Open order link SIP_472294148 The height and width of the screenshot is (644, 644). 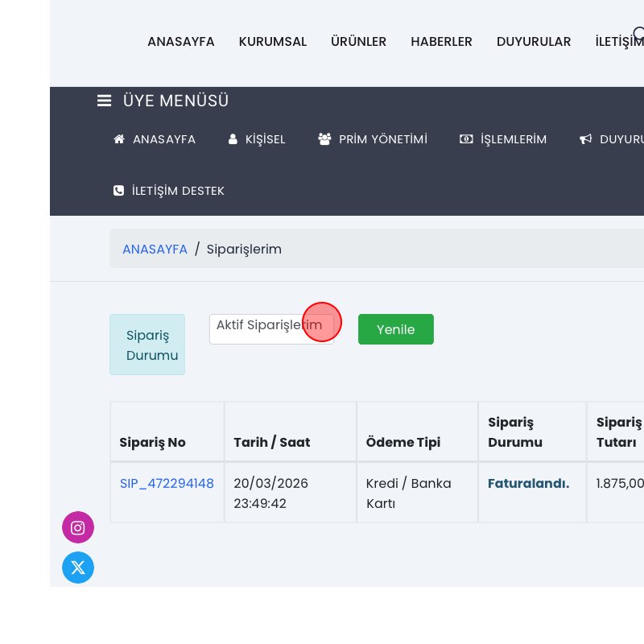167,484
